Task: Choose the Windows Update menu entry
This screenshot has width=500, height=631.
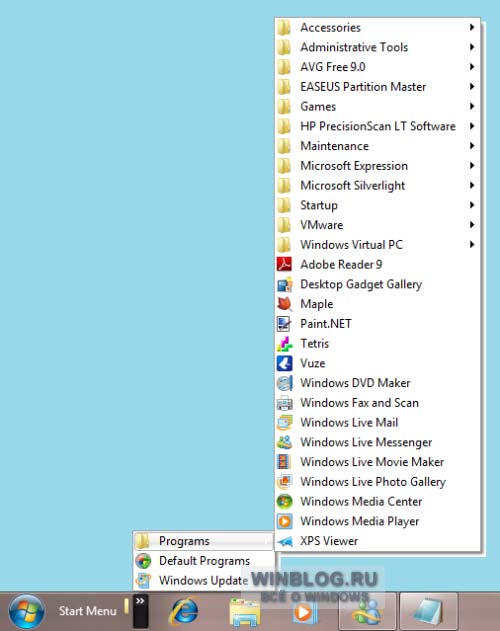Action: pyautogui.click(x=204, y=580)
